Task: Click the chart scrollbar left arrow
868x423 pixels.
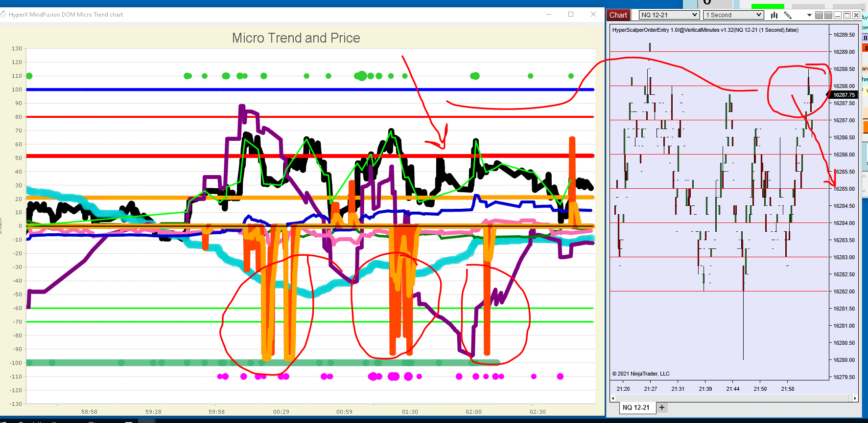Action: (613, 398)
